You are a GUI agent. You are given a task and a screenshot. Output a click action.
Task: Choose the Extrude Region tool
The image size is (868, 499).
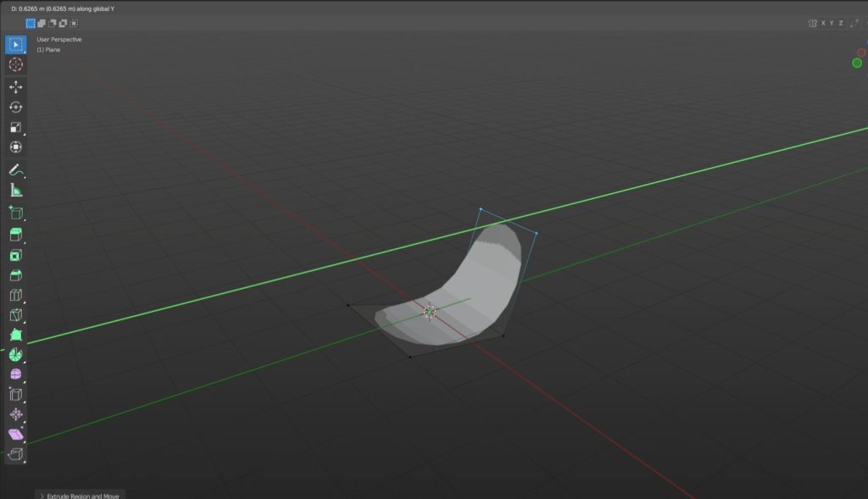click(x=15, y=235)
